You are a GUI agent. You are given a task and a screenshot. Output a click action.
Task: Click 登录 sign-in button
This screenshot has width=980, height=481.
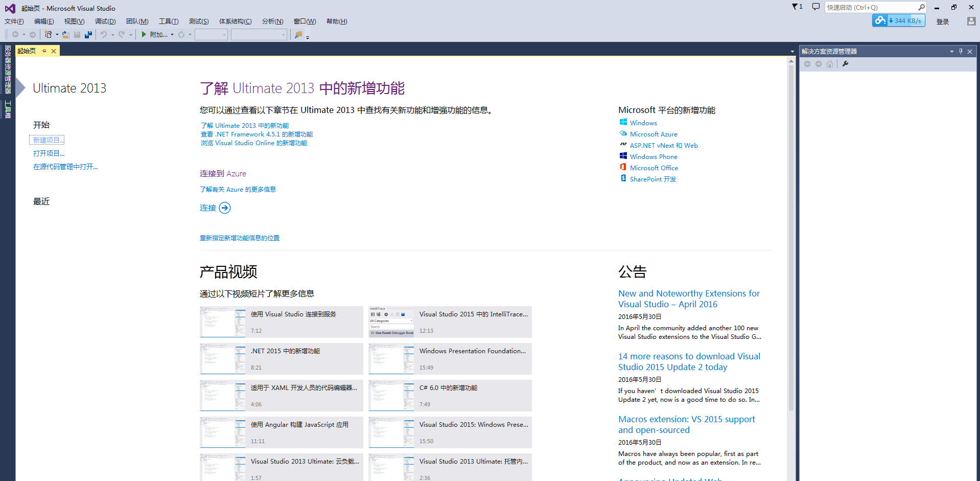[943, 21]
